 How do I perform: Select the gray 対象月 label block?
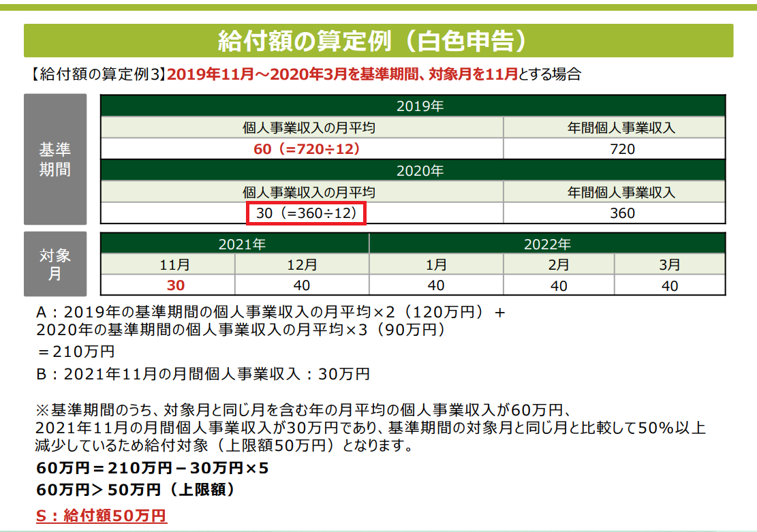click(55, 264)
